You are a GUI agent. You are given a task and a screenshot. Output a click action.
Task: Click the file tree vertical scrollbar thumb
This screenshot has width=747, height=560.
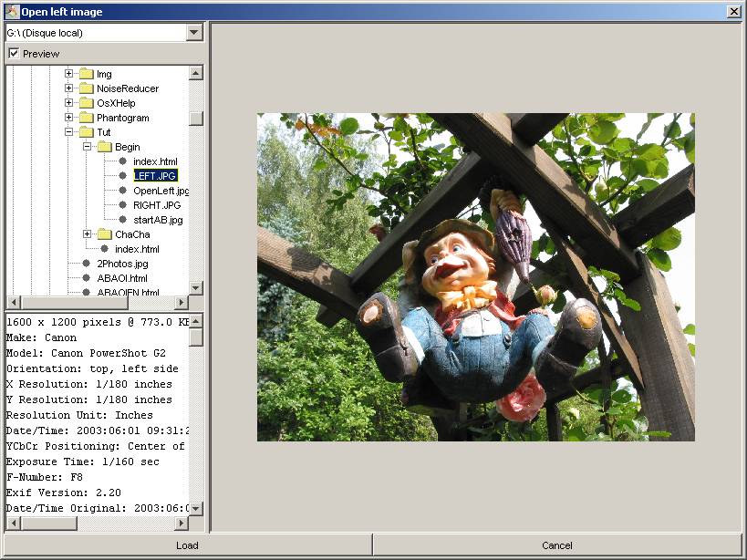point(196,118)
